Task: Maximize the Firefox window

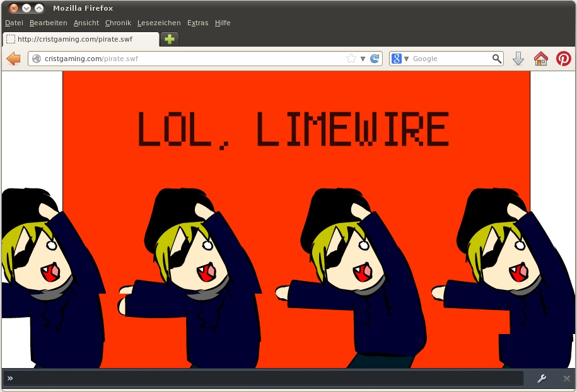Action: (38, 8)
